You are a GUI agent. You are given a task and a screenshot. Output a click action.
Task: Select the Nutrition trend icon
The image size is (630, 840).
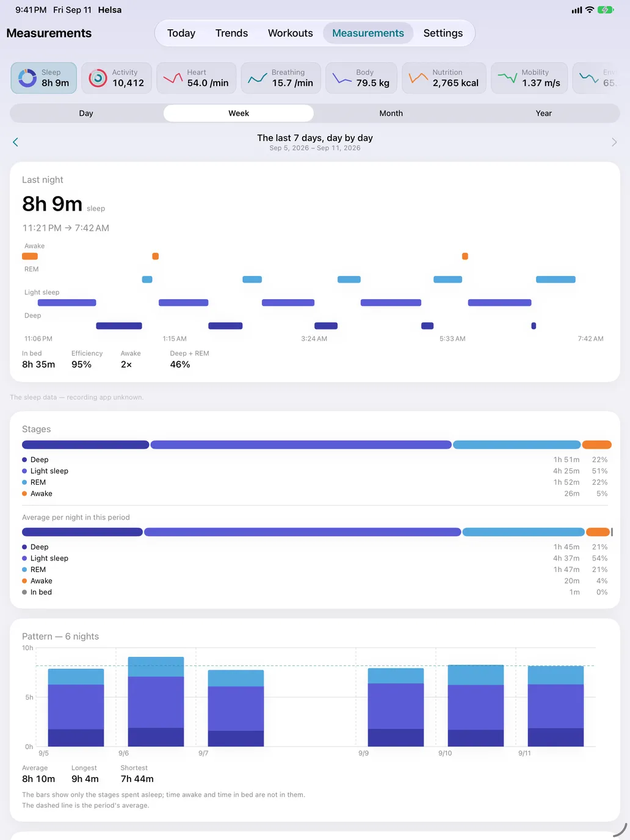click(418, 78)
